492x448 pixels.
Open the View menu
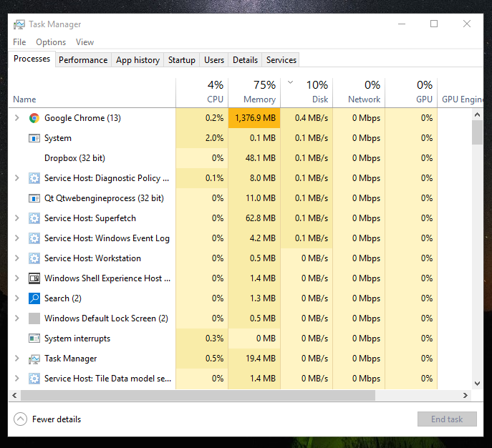(x=85, y=42)
